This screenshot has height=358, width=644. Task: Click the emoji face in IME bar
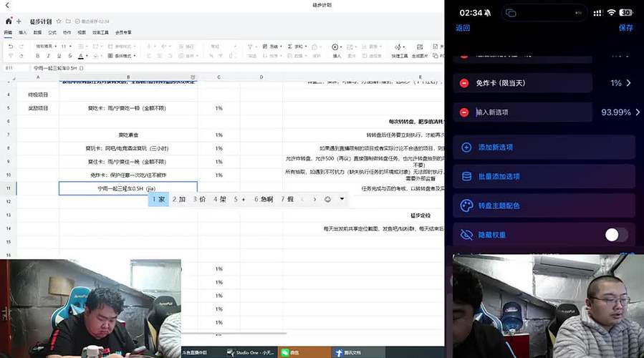pos(328,199)
